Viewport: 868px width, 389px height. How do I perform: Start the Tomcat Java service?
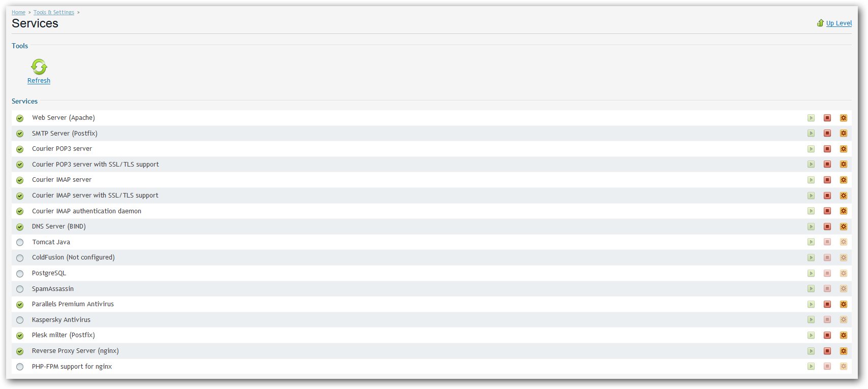click(x=811, y=242)
